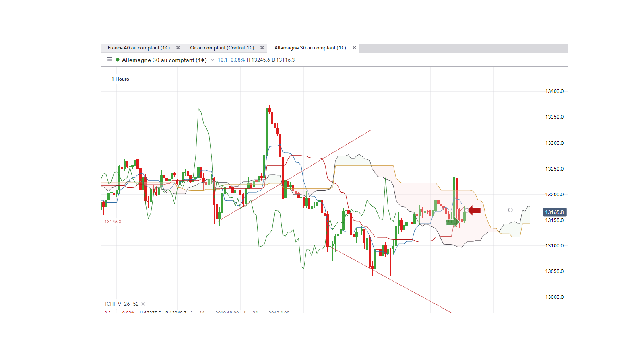The width and height of the screenshot is (644, 362).
Task: Select the rising red trend line
Action: 294,175
